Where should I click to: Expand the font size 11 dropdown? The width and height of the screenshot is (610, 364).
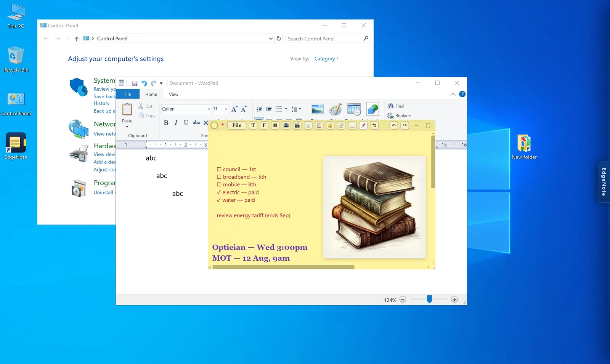226,109
